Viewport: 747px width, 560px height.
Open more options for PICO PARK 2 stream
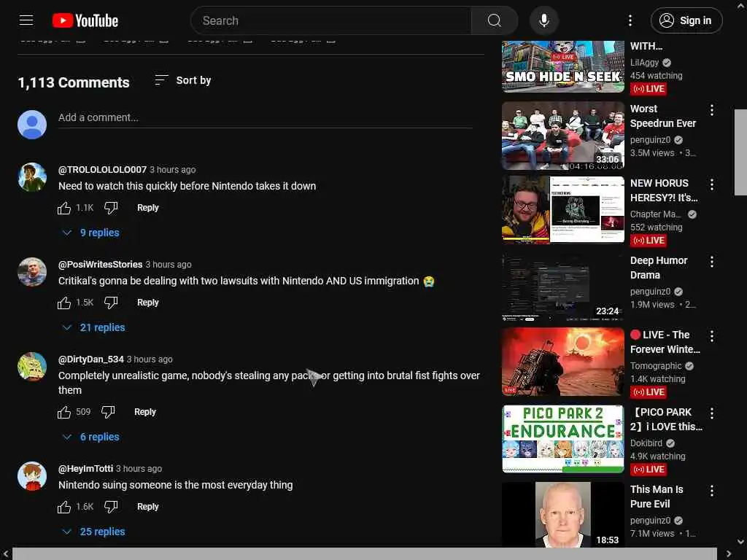712,413
